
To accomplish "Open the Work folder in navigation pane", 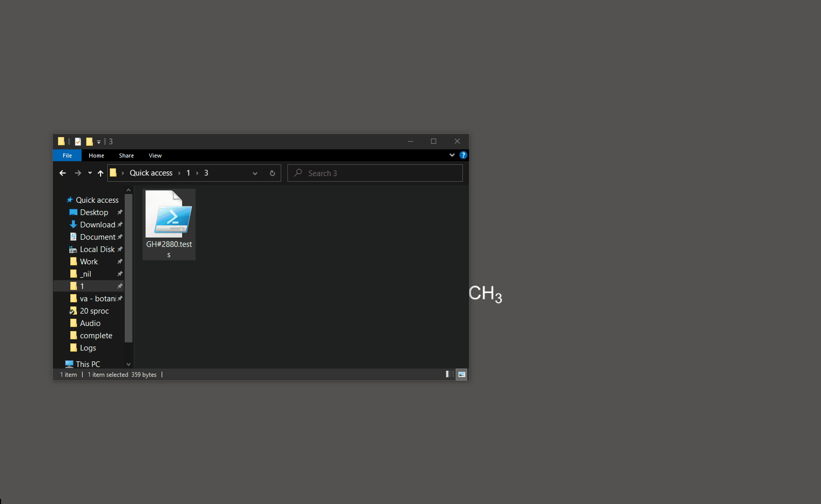I will coord(89,262).
